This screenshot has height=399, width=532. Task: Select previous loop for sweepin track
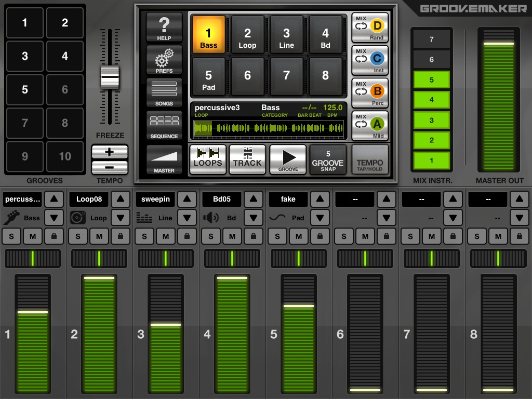[x=187, y=199]
